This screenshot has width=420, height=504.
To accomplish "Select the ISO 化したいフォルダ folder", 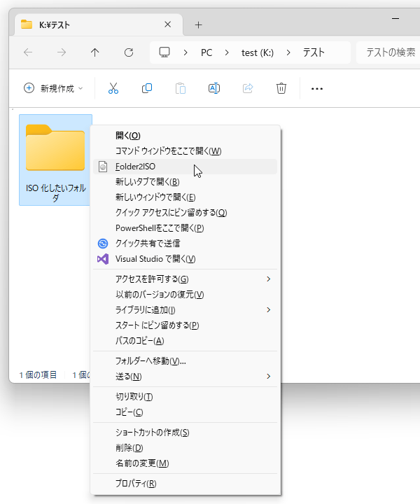I will pyautogui.click(x=55, y=160).
